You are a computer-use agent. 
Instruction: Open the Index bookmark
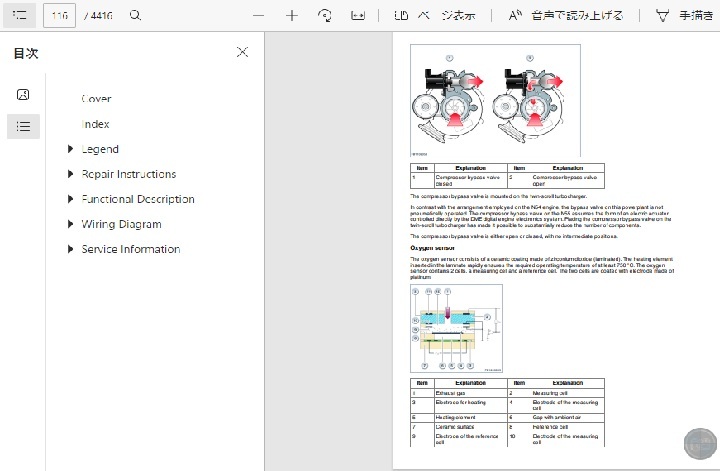pyautogui.click(x=96, y=124)
